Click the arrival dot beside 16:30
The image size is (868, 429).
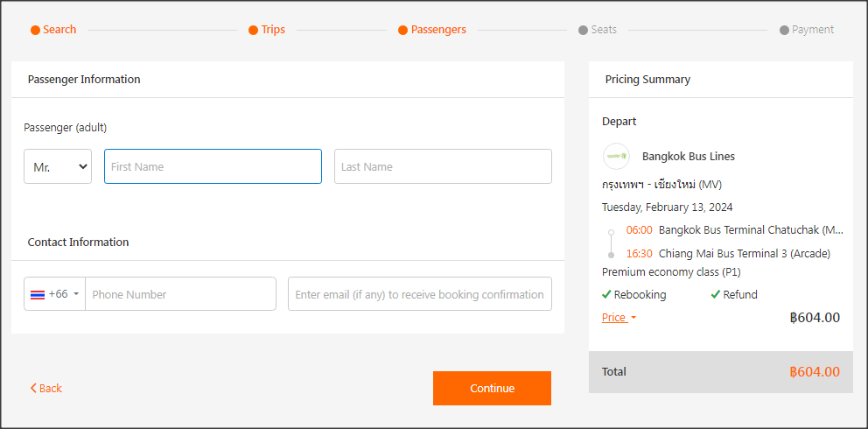tap(611, 255)
